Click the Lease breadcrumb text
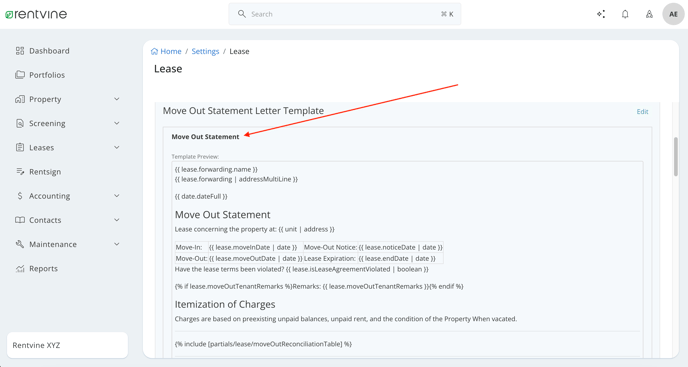The image size is (688, 367). click(x=239, y=51)
